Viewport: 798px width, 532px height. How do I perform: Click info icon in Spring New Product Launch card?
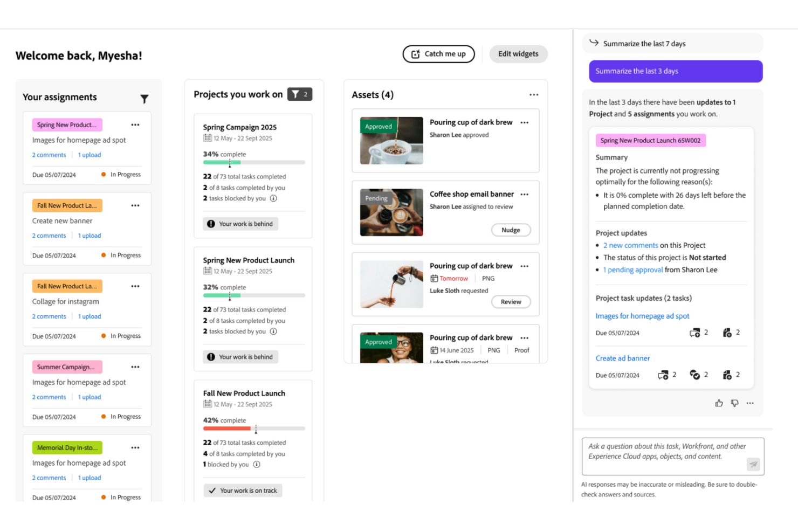tap(273, 331)
